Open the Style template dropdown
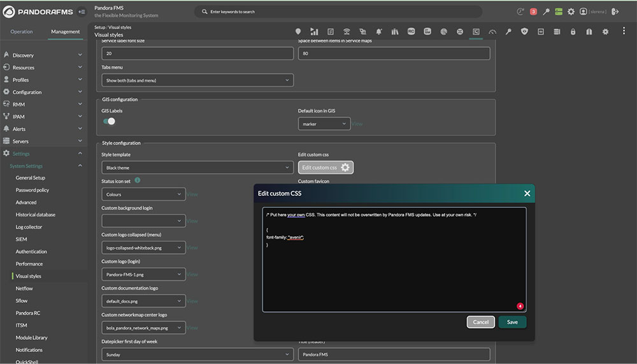The image size is (637, 364). coord(197,167)
